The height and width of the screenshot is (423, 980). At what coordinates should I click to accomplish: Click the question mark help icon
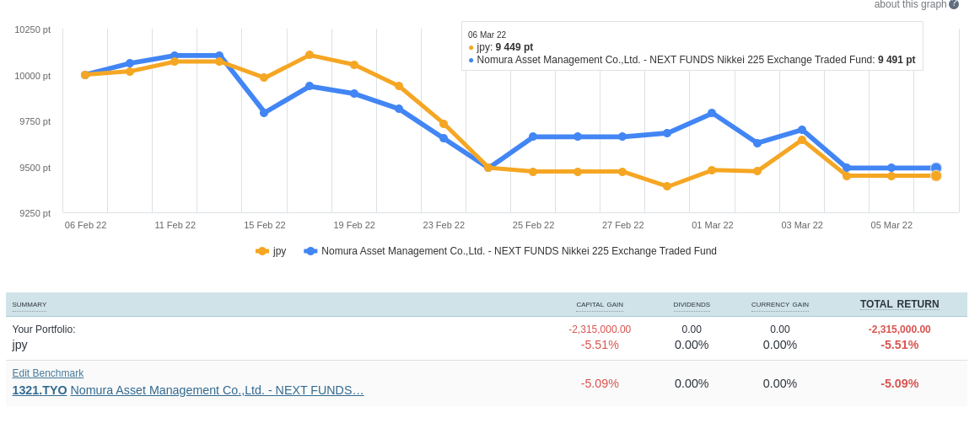[x=954, y=4]
